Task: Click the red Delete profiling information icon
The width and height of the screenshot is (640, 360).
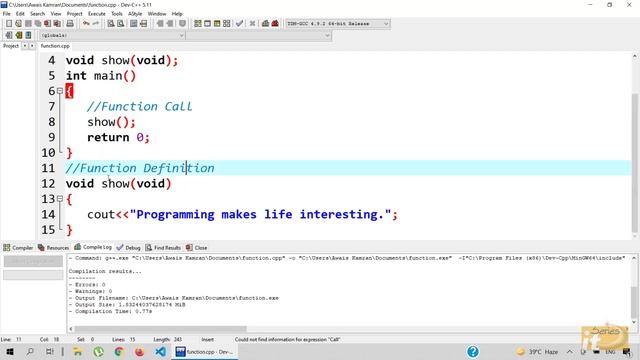Action: (275, 24)
